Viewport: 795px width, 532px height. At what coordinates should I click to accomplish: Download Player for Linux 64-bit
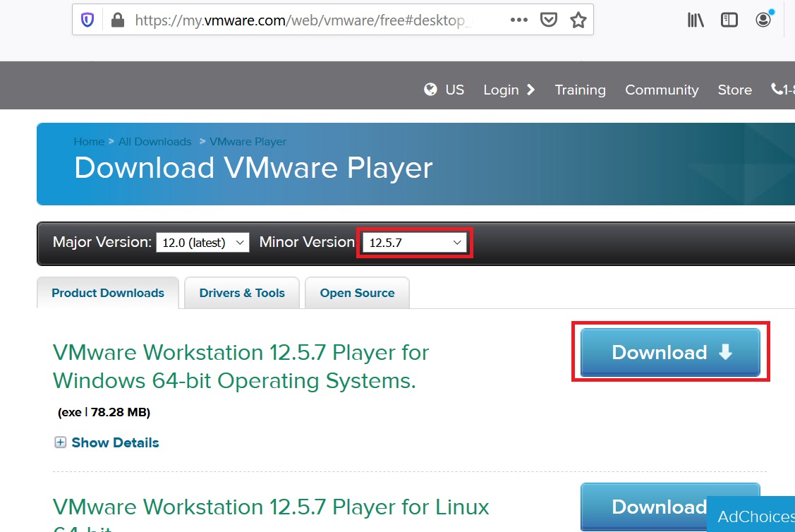tap(670, 507)
